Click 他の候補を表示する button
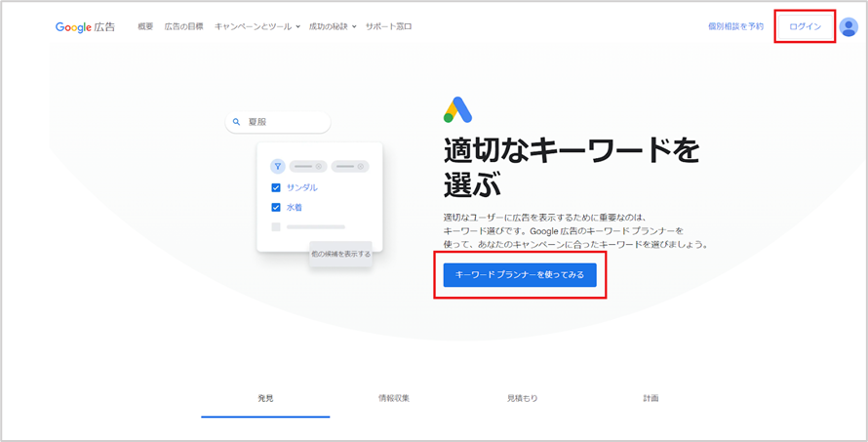Image resolution: width=868 pixels, height=442 pixels. 340,255
